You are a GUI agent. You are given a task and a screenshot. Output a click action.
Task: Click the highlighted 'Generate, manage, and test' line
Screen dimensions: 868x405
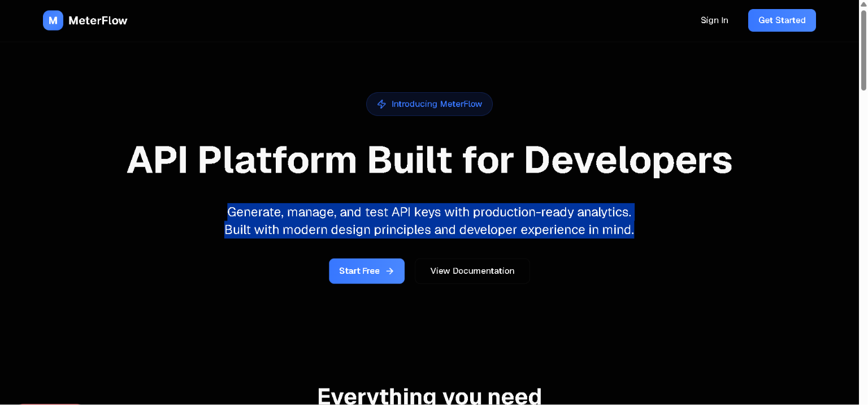(x=429, y=212)
